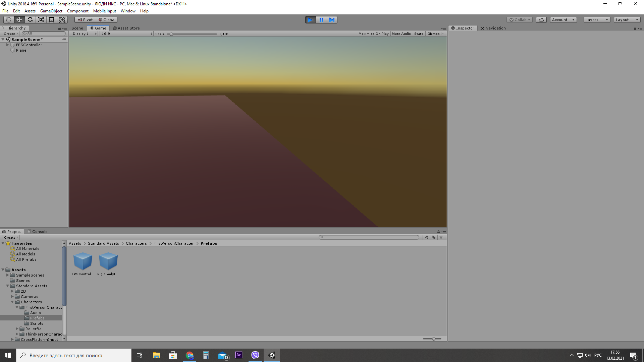Switch to the Scene tab
This screenshot has height=362, width=644.
(77, 28)
